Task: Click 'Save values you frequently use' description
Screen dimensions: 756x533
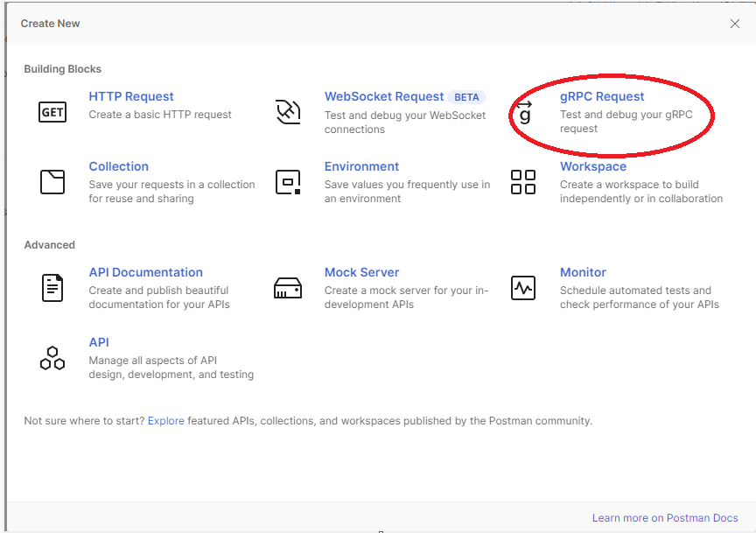Action: point(407,192)
